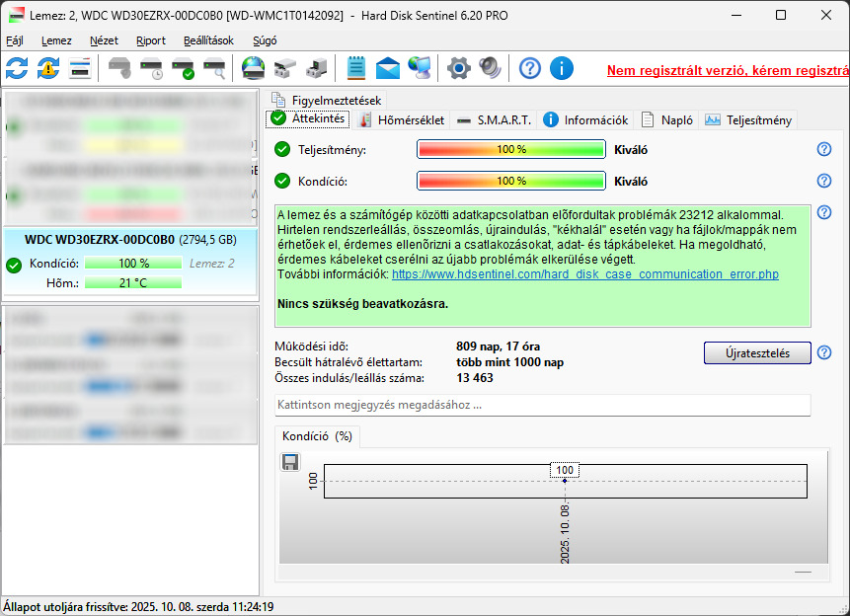Click the 809 nap, 17 óra value
The image size is (850, 616).
499,346
